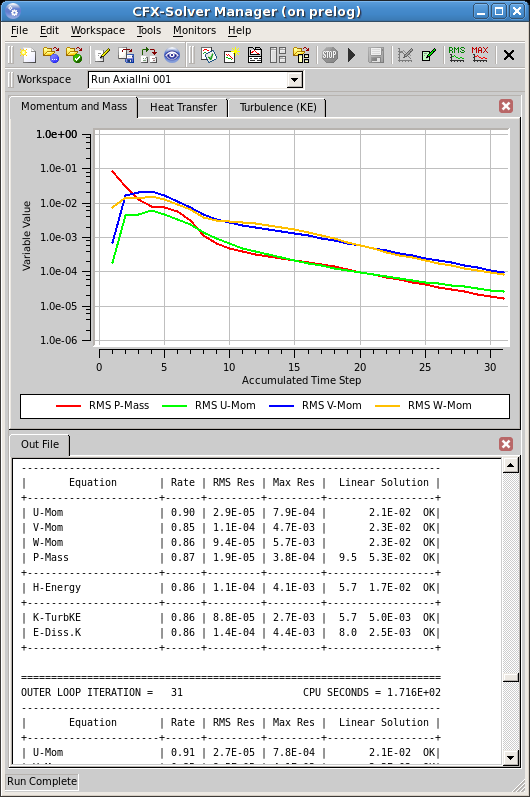Open the Monitors menu
This screenshot has height=797, width=530.
[195, 30]
